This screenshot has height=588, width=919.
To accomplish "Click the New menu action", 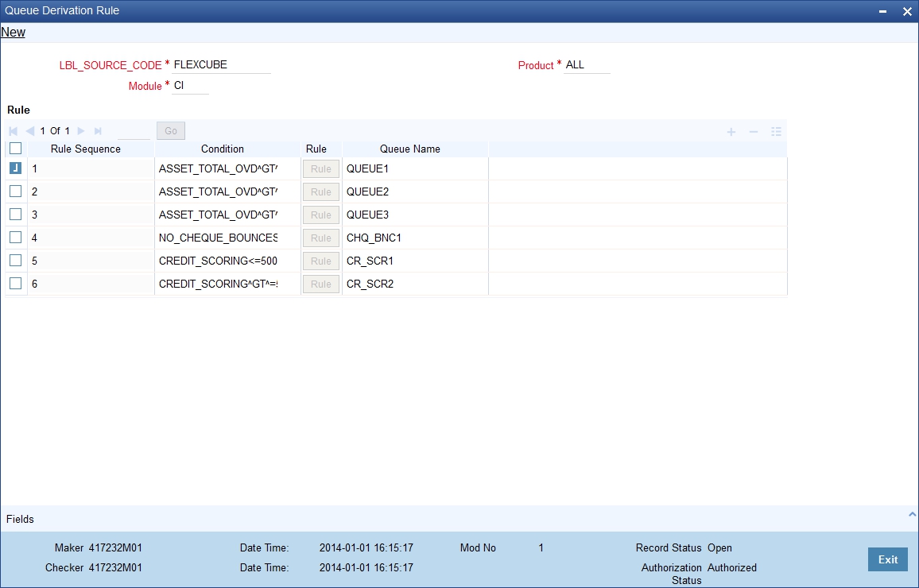I will (x=13, y=33).
